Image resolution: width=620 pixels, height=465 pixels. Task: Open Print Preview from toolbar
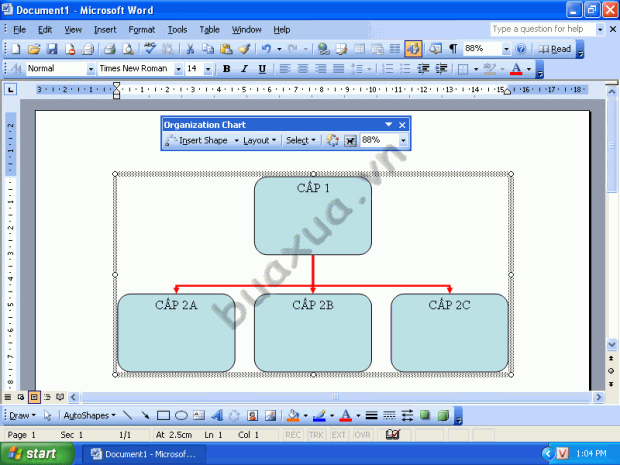click(128, 49)
